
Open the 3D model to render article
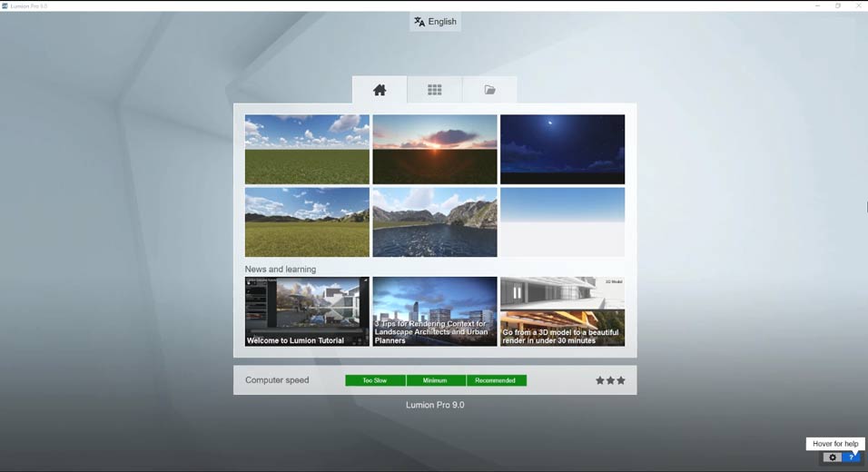(562, 311)
